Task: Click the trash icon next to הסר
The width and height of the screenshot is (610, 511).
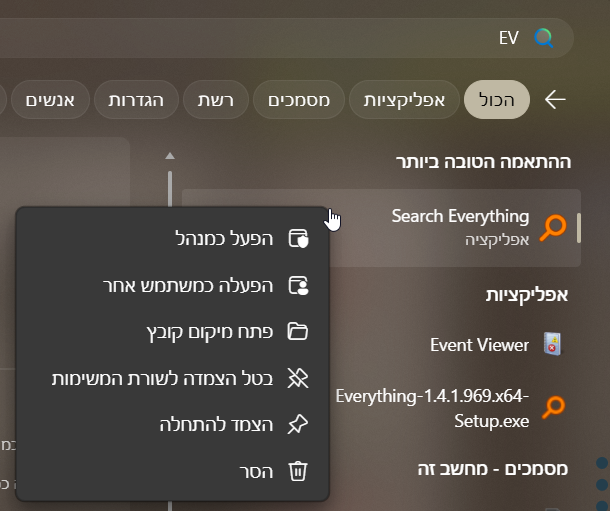Action: pos(298,470)
